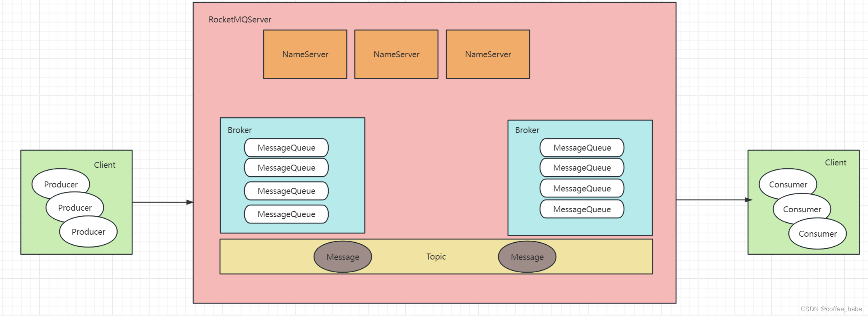Select the topmost Producer ellipse
This screenshot has height=316, width=868.
(61, 184)
